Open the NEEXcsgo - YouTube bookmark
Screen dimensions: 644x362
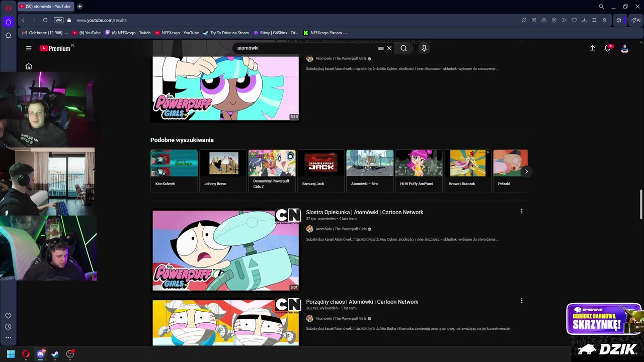(177, 33)
